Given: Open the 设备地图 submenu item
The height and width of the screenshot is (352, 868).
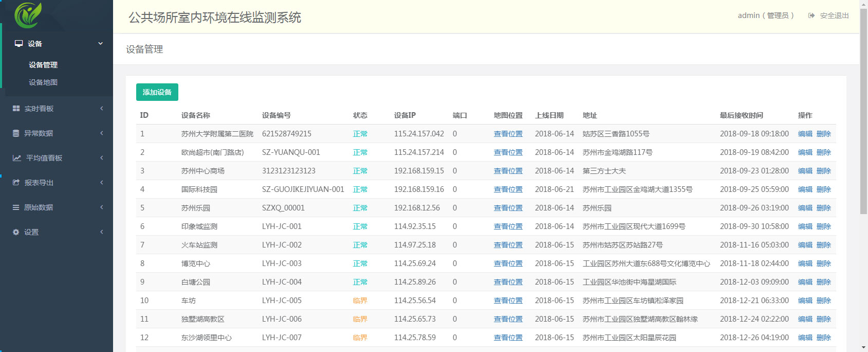Looking at the screenshot, I should click(x=43, y=82).
